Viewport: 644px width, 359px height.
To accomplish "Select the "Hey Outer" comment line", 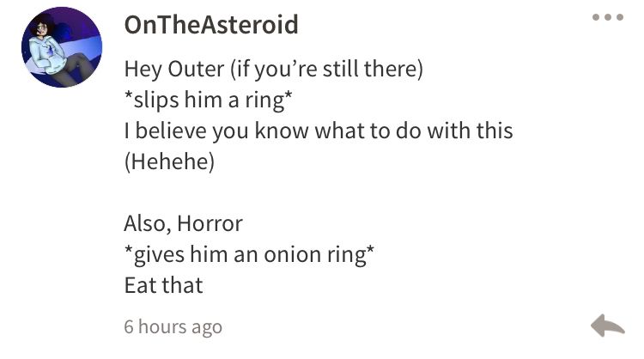I will coord(274,69).
